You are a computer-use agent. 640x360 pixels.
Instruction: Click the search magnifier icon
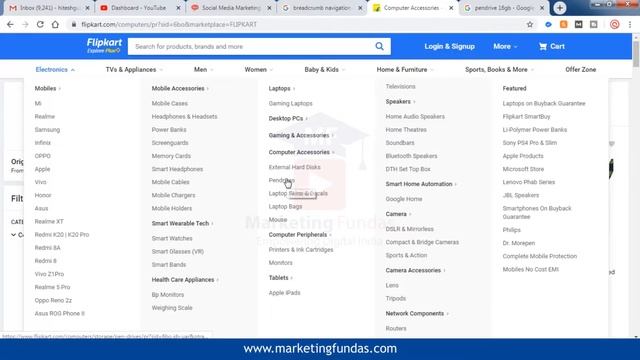(380, 47)
